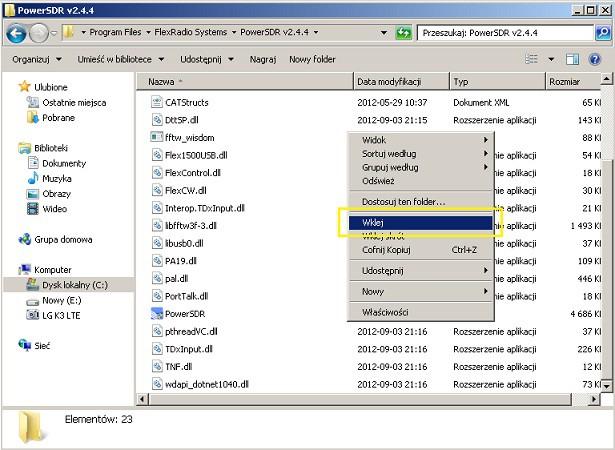Open Widok submenu in context menu
The width and height of the screenshot is (615, 450).
coord(420,140)
